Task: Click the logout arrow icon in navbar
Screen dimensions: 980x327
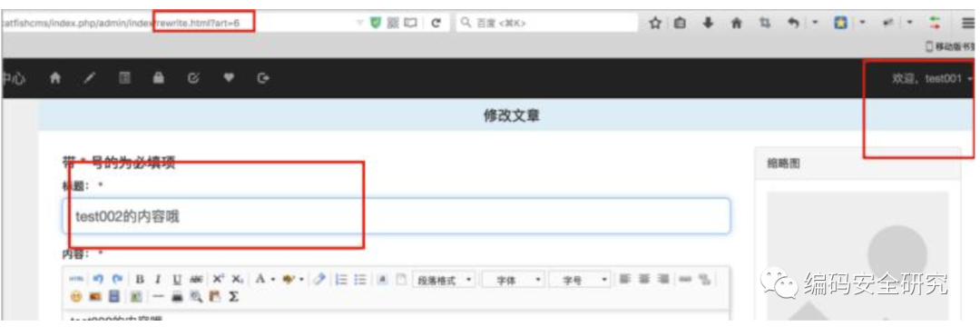Action: coord(263,78)
